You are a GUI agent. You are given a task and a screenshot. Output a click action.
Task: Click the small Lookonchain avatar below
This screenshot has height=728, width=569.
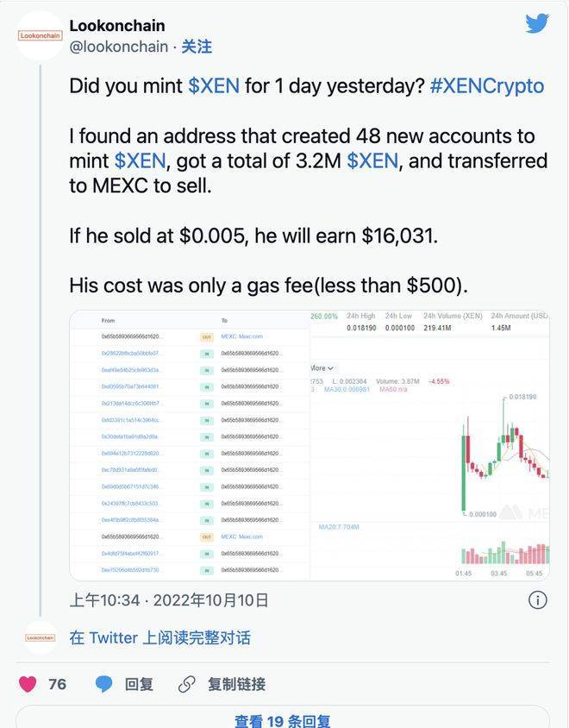tap(40, 638)
